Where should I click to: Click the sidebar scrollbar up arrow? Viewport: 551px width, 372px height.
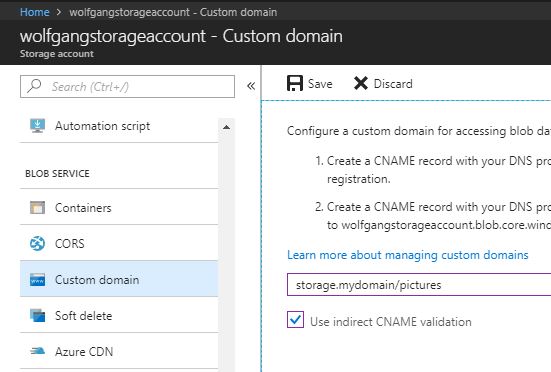tap(227, 127)
